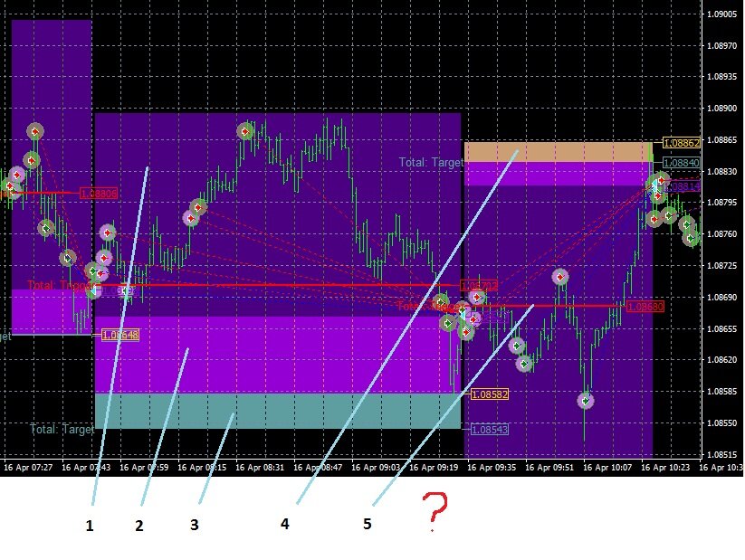Click the trade marker at the 08:31 peak
This screenshot has width=745, height=560.
[x=245, y=131]
